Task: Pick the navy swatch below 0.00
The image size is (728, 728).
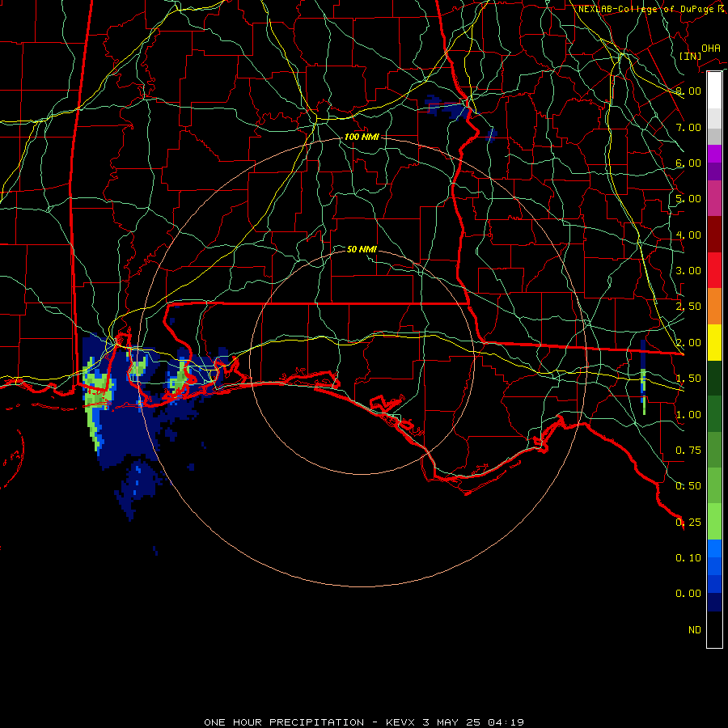Action: pos(714,602)
